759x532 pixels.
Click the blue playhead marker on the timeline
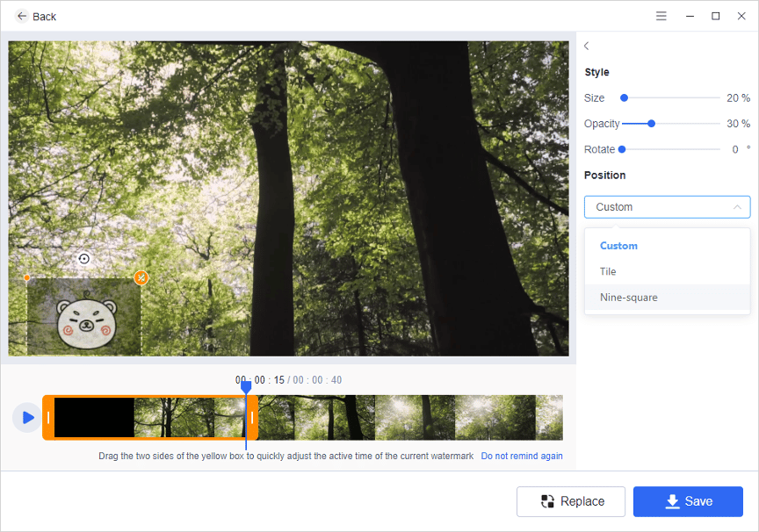(246, 386)
